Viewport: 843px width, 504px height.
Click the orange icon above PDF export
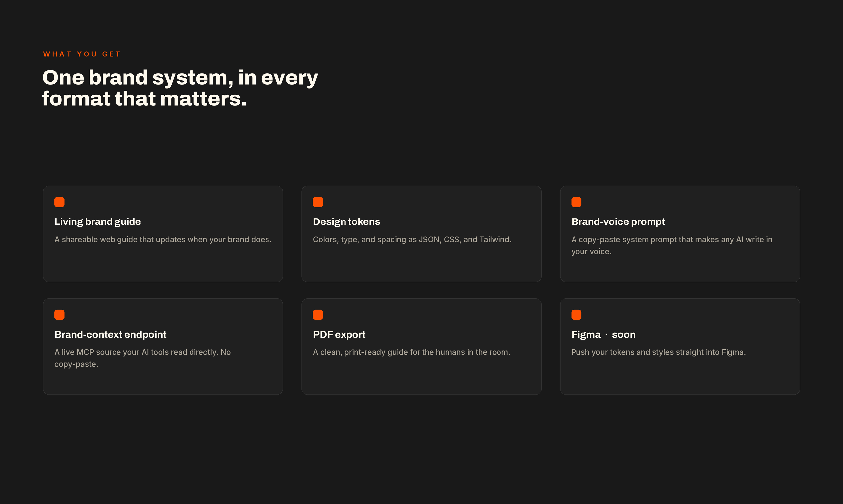318,315
